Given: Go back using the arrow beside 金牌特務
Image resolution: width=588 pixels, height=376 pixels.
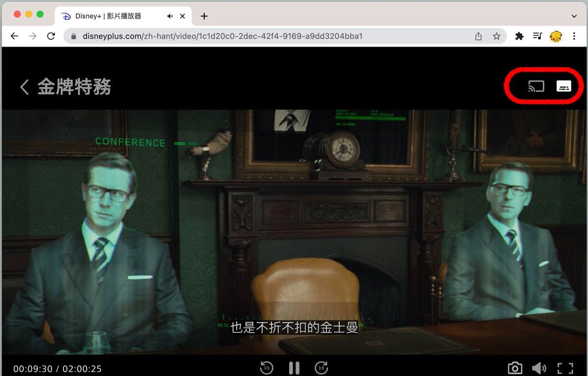Looking at the screenshot, I should pos(24,87).
